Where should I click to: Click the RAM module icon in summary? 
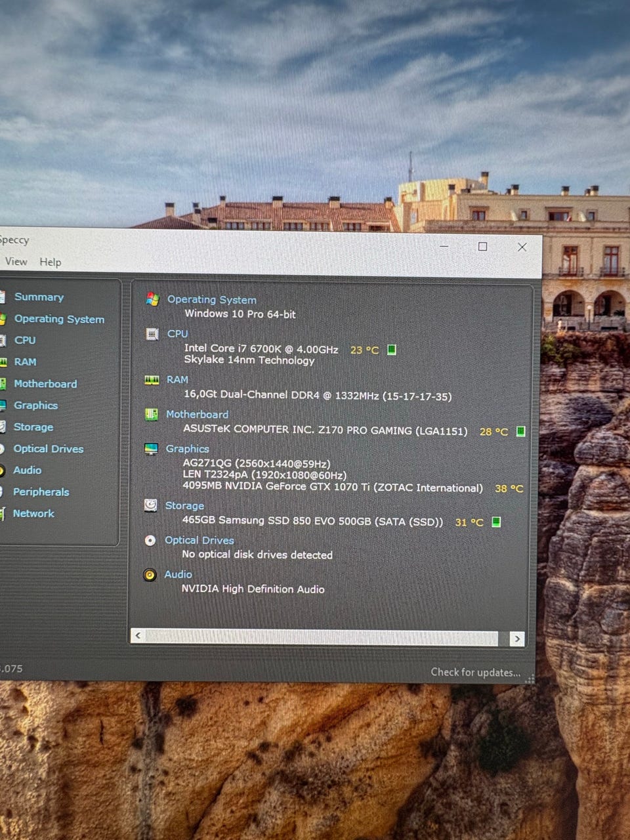(x=152, y=380)
